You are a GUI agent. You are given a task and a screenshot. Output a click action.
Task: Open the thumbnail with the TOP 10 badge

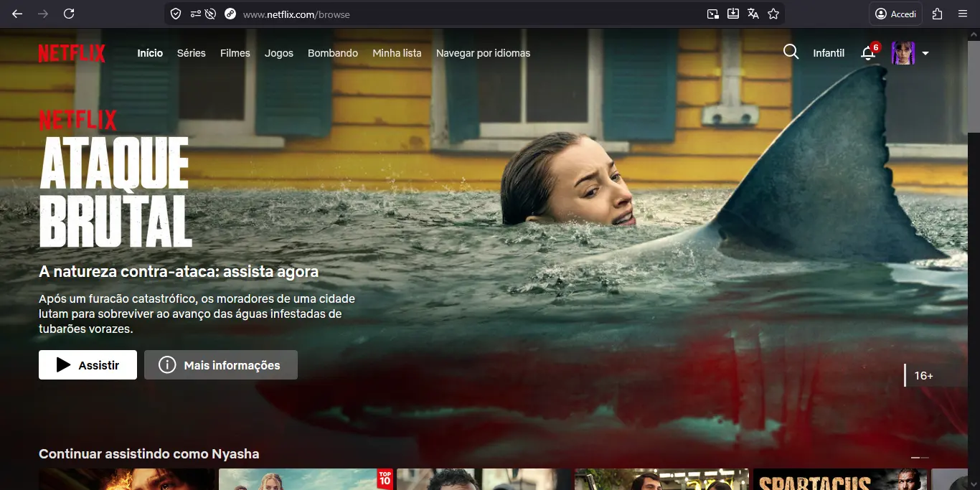306,479
